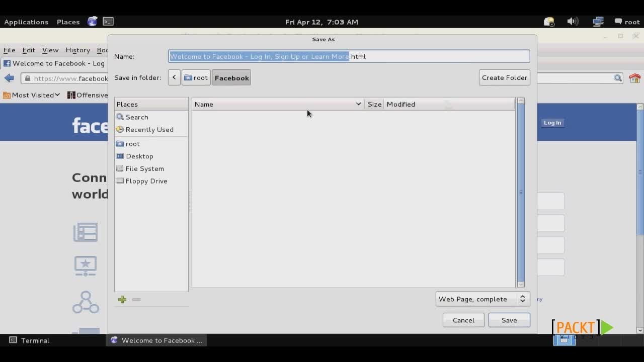Switch to Welcome to Facebook taskbar item
Screen dimensions: 644x362
[x=157, y=340]
